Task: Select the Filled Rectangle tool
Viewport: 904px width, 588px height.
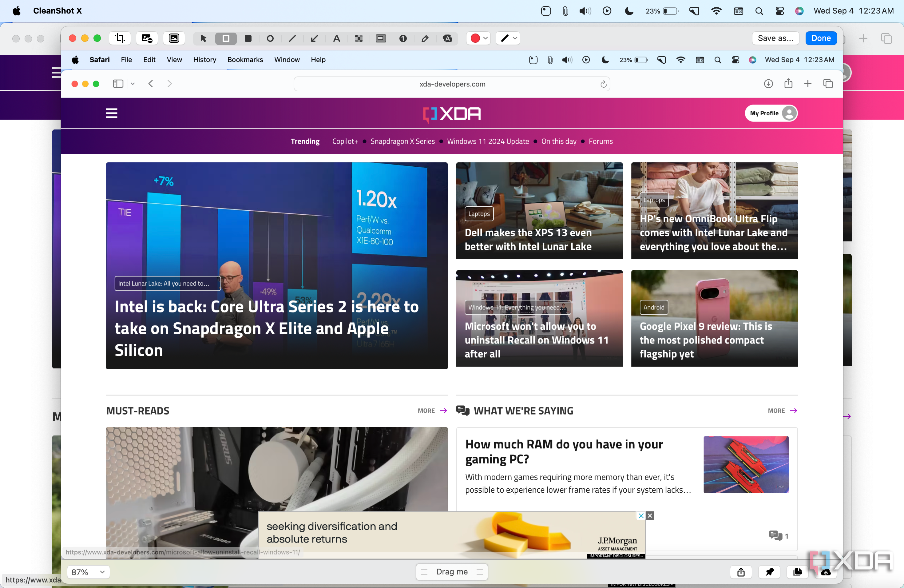Action: [x=248, y=38]
